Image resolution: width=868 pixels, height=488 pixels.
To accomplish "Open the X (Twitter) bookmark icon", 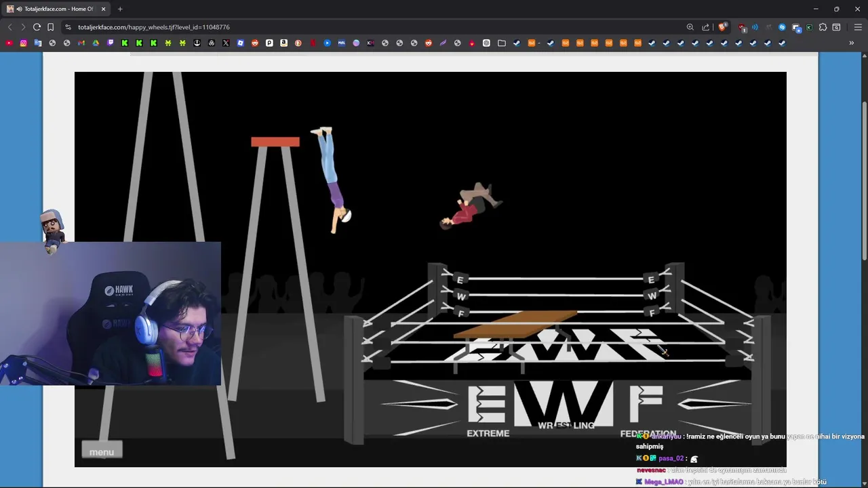I will [226, 43].
